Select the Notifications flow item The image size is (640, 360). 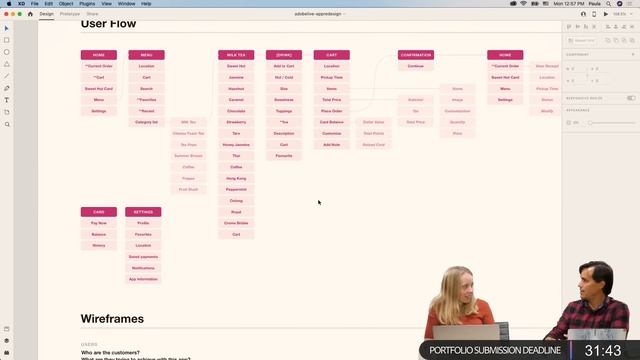click(x=143, y=268)
